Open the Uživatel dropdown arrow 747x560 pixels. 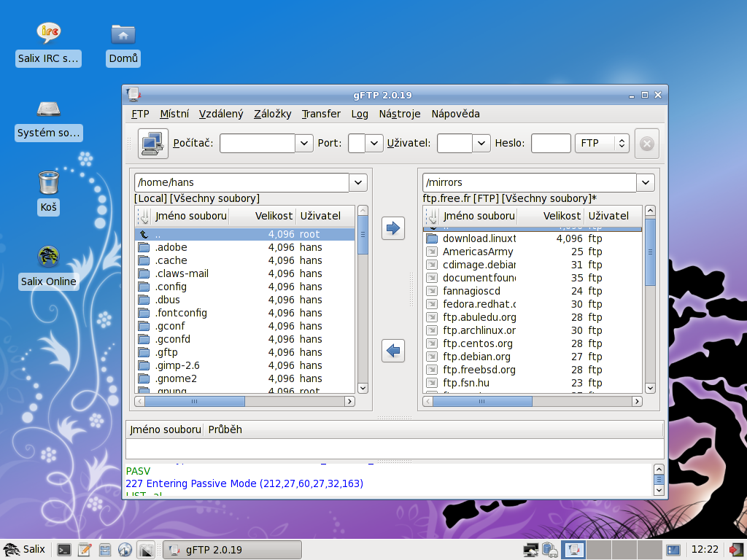[481, 144]
